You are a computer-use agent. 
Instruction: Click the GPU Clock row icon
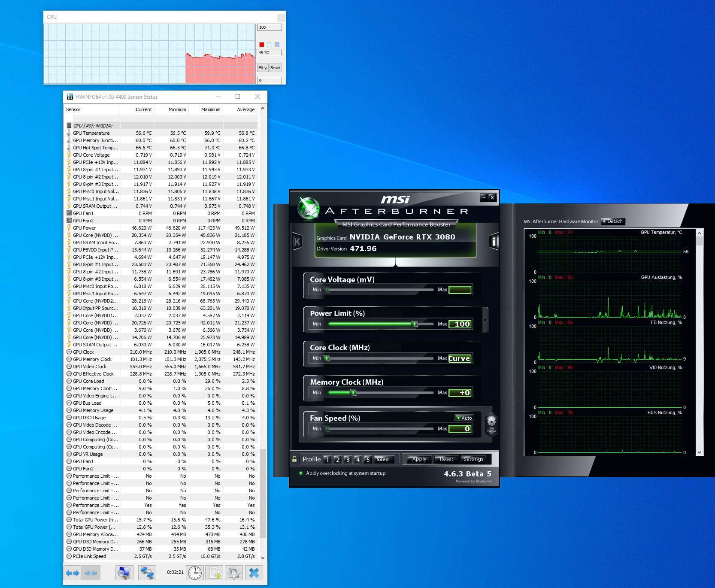pos(69,352)
